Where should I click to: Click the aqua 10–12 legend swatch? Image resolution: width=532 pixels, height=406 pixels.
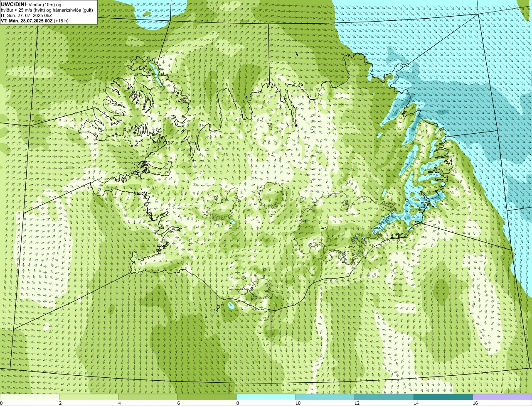coord(325,397)
